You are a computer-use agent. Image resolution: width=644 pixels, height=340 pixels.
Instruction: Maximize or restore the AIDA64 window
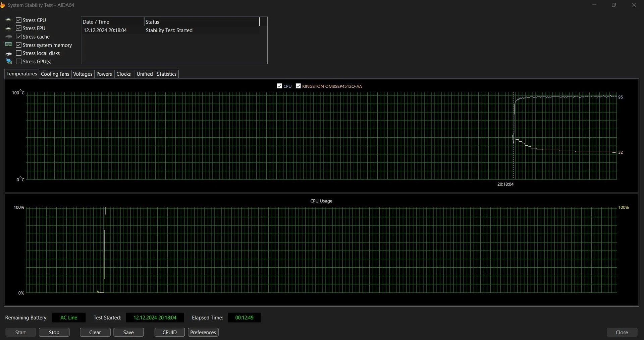[x=614, y=5]
